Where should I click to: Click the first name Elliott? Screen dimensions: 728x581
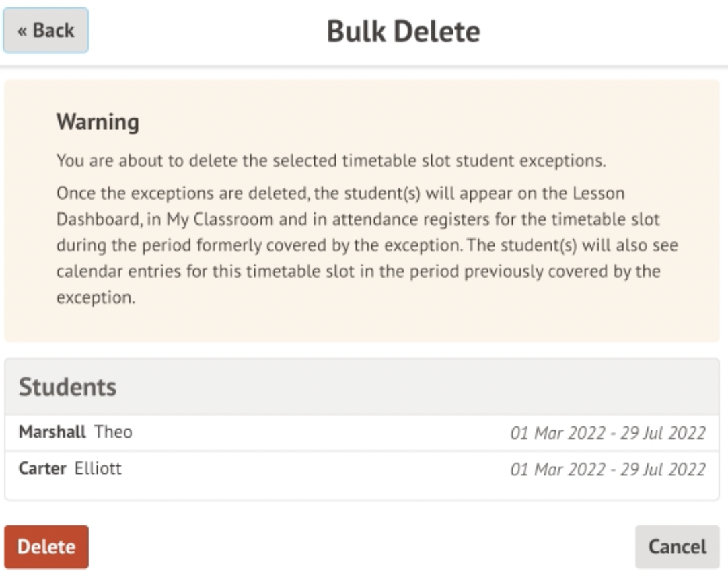coord(98,469)
